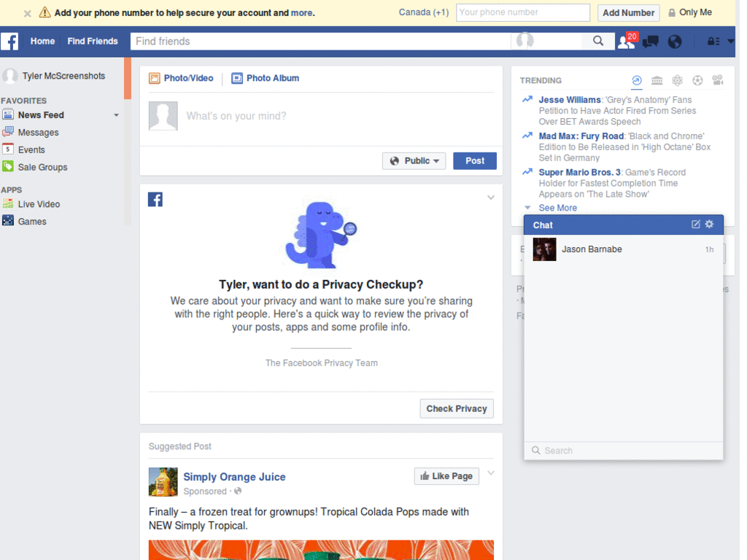Switch to the Photo/Video composer tab
747x560 pixels.
pos(181,78)
